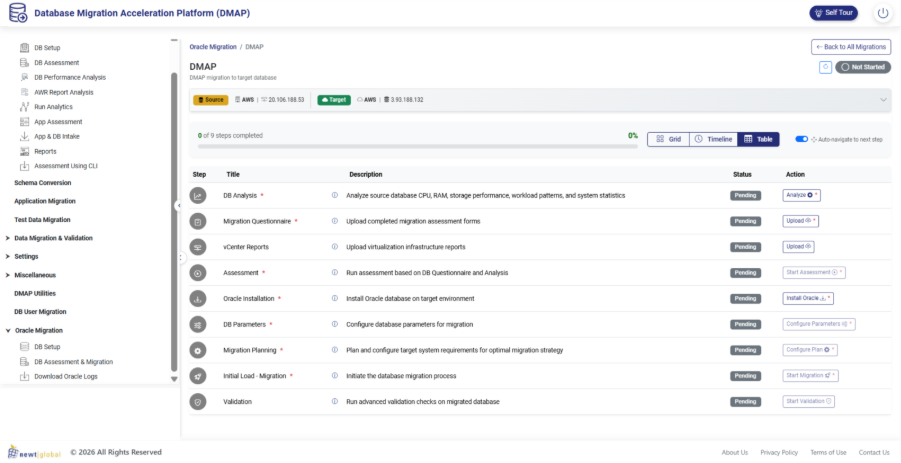Click the Migration Planning gear step icon
Viewport: 901px width, 463px height.
[x=198, y=351]
